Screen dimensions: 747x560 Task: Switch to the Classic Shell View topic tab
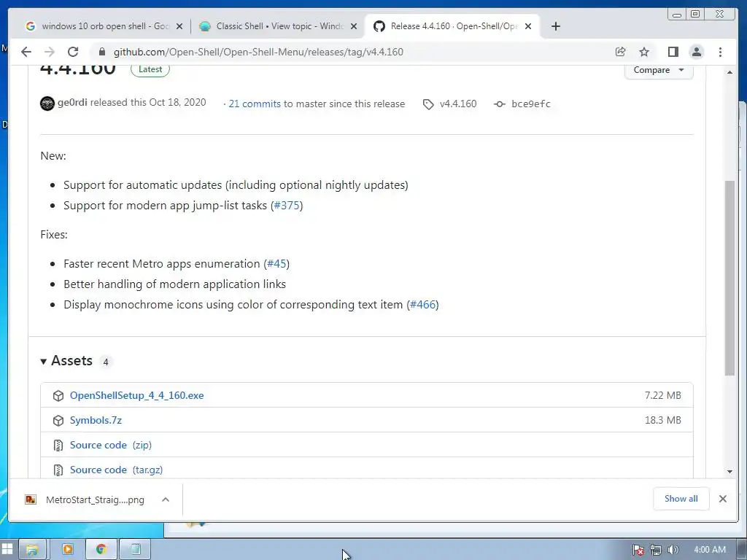279,26
